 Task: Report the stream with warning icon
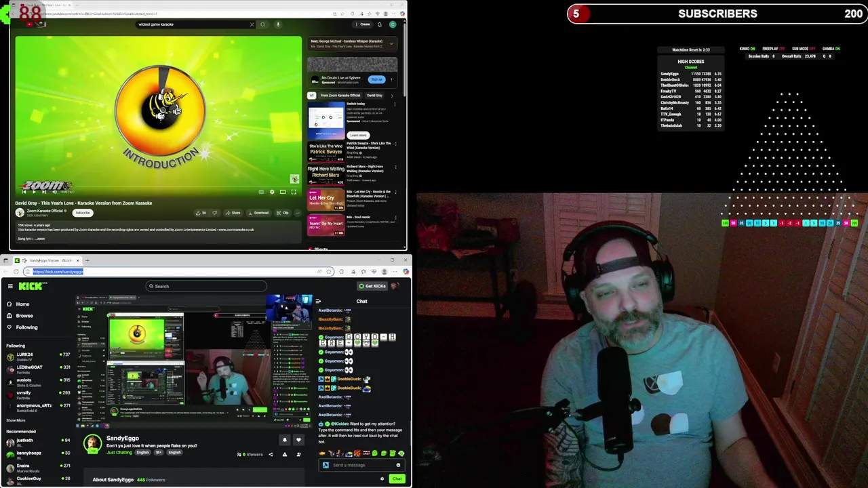click(x=285, y=454)
